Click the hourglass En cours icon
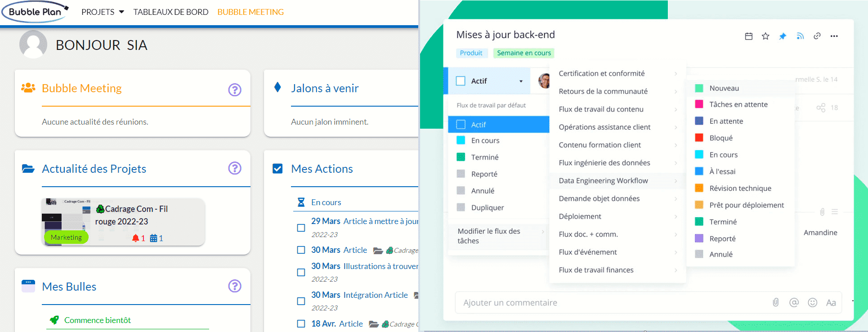This screenshot has width=868, height=332. [x=301, y=202]
